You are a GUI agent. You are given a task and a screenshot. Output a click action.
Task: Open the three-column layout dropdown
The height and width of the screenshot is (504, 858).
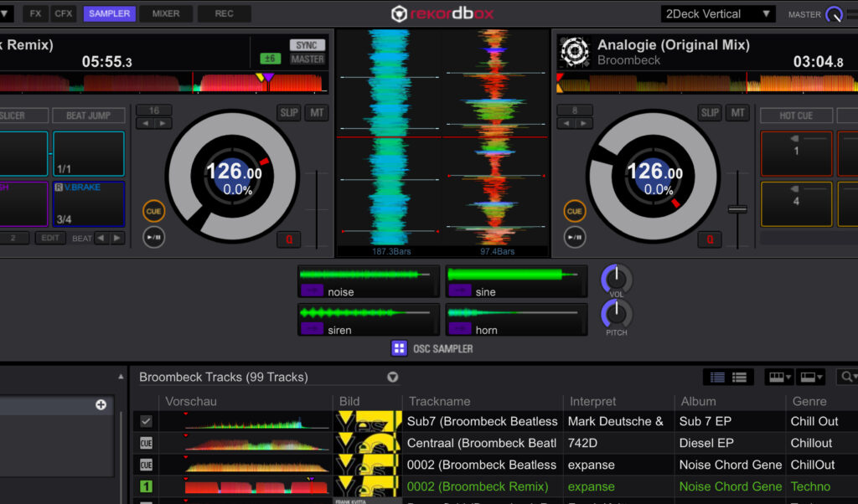click(x=779, y=378)
